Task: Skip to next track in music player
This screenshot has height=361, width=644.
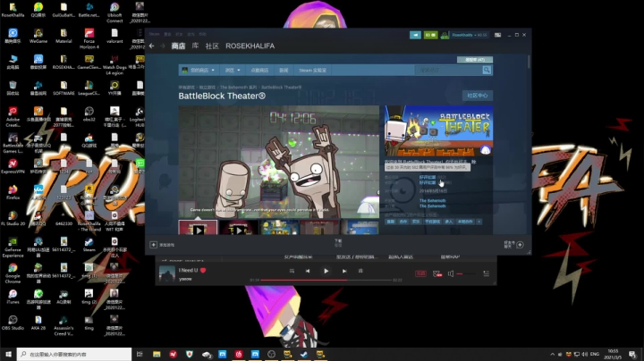Action: coord(344,271)
